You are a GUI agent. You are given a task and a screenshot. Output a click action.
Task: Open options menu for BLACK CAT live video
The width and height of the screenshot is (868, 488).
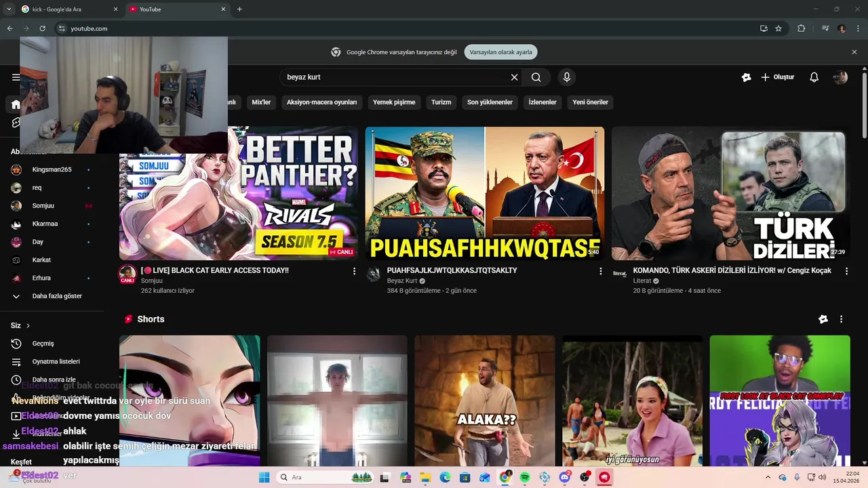pyautogui.click(x=354, y=271)
